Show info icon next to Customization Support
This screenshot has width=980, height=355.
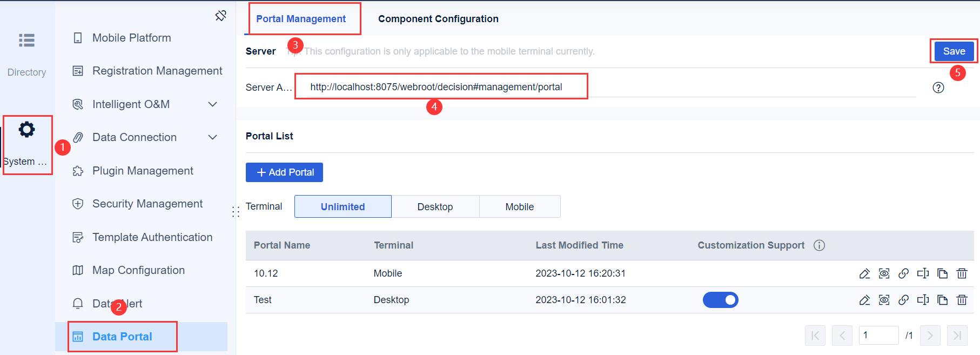[820, 245]
